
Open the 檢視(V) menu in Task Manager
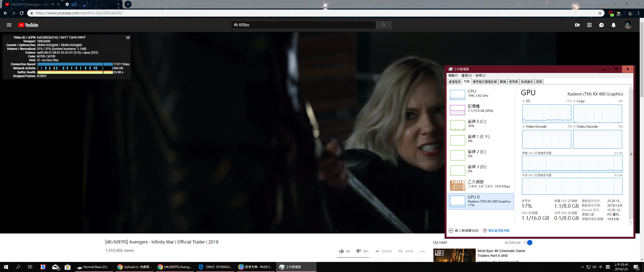coord(480,76)
